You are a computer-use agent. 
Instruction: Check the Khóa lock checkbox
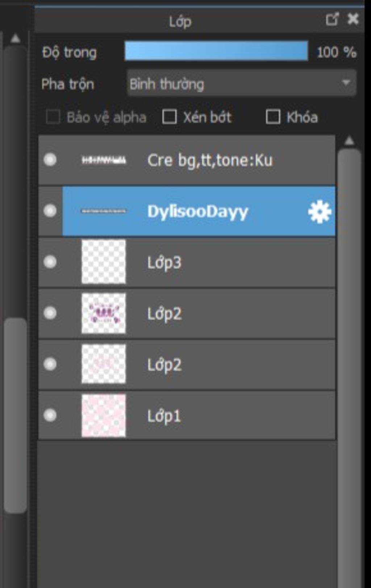point(273,117)
